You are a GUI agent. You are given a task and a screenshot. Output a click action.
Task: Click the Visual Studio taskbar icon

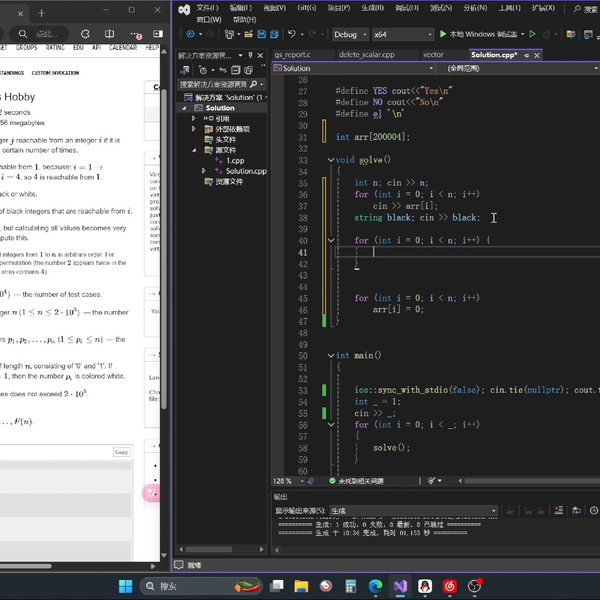pos(400,586)
